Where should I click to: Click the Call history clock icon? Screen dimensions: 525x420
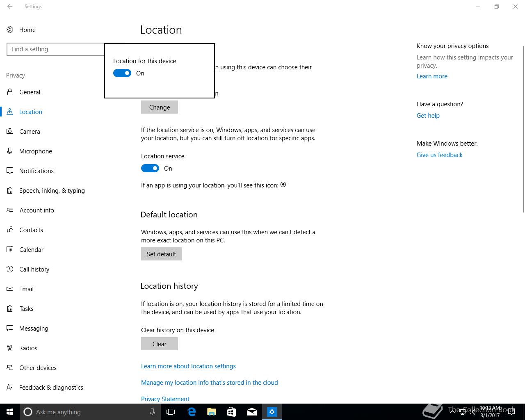(10, 269)
